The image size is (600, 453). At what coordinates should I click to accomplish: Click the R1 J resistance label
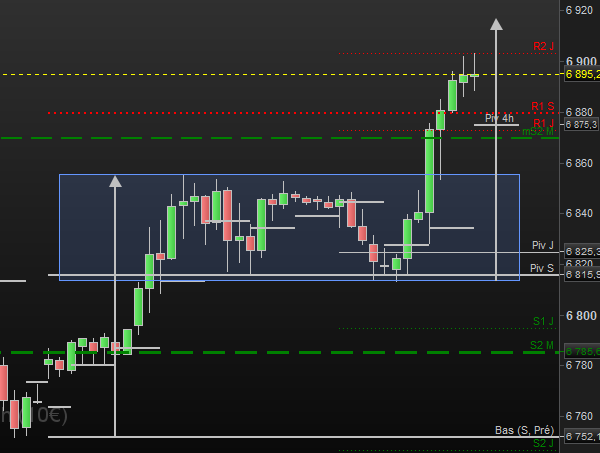click(x=543, y=123)
